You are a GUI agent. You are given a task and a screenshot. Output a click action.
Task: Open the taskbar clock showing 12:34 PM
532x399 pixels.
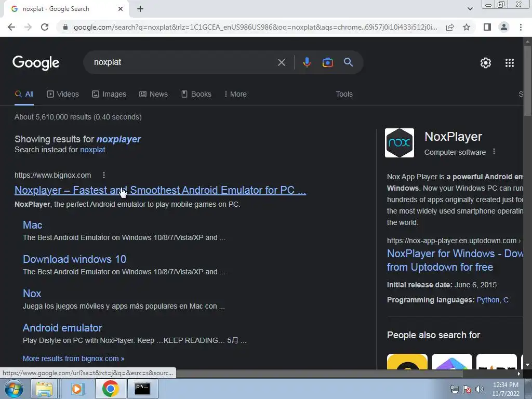click(506, 389)
